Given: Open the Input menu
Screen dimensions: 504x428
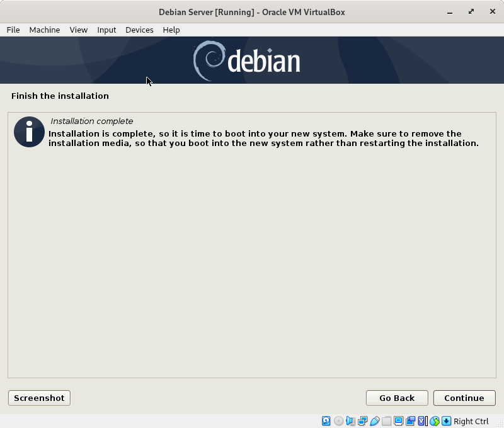Looking at the screenshot, I should pos(106,30).
